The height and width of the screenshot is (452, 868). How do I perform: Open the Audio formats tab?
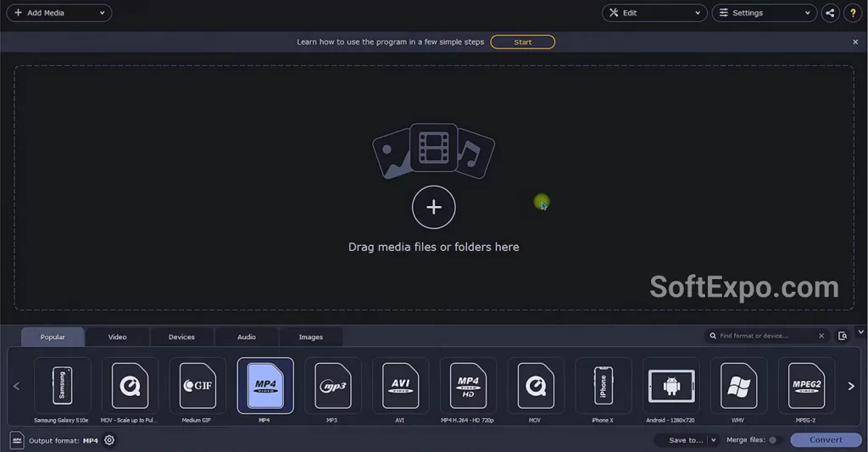tap(247, 337)
